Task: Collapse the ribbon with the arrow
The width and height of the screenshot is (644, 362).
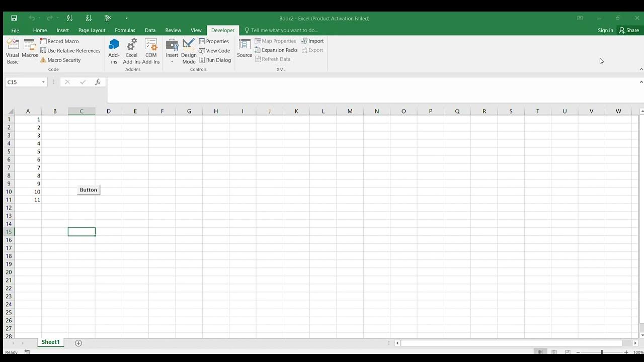Action: click(641, 69)
